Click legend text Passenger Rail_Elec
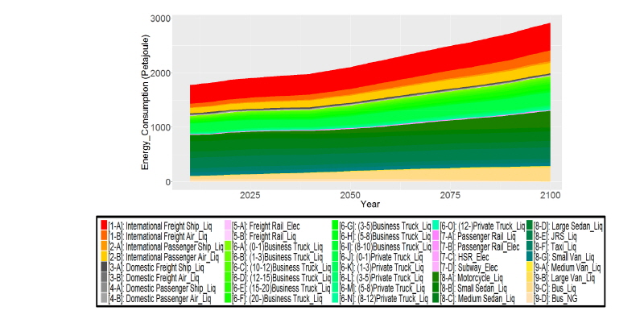This screenshot has width=644, height=315. pyautogui.click(x=488, y=247)
